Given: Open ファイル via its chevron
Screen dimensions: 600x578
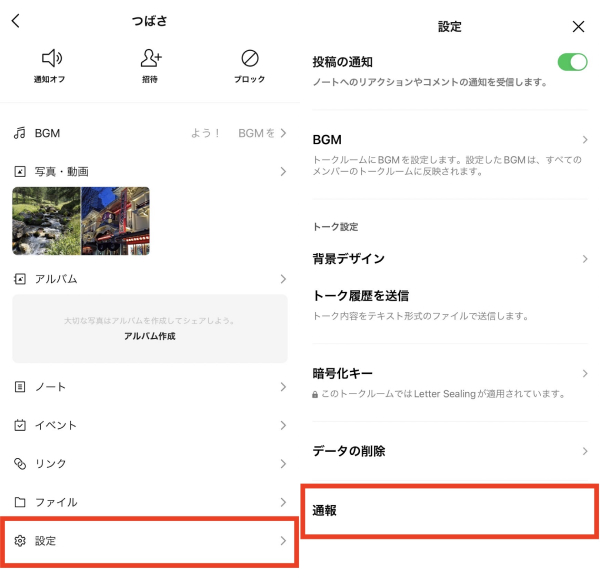Looking at the screenshot, I should [x=283, y=502].
